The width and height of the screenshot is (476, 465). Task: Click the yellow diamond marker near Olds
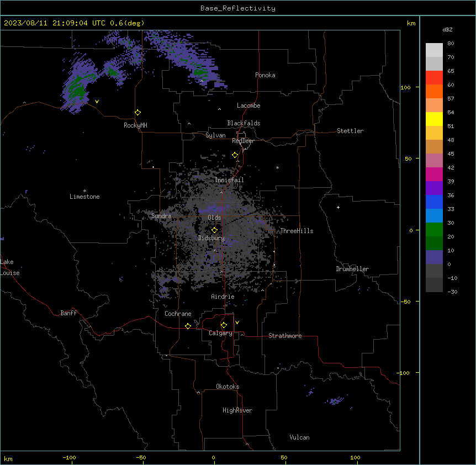[x=215, y=230]
